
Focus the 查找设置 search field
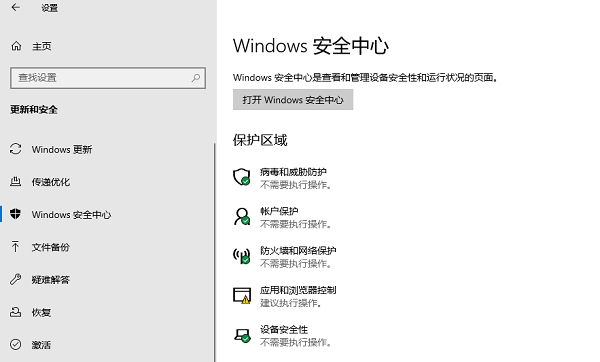point(108,78)
